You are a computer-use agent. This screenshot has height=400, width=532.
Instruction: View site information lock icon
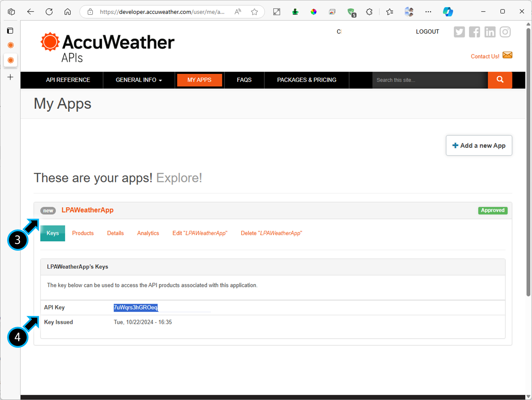[x=90, y=12]
